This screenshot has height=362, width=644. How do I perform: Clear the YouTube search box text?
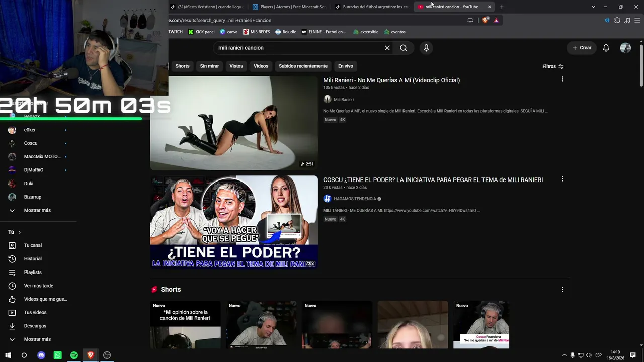tap(387, 48)
